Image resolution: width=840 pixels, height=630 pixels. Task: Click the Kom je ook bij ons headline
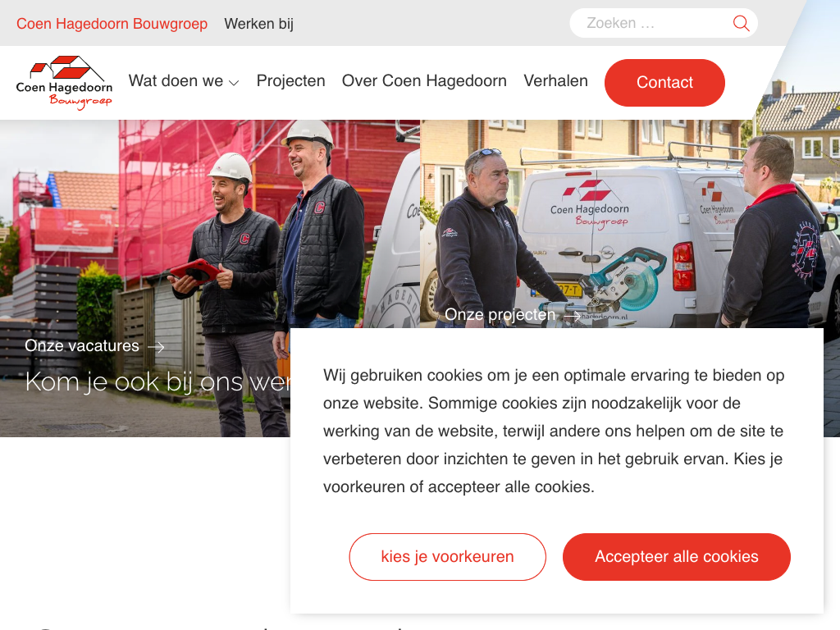[157, 382]
